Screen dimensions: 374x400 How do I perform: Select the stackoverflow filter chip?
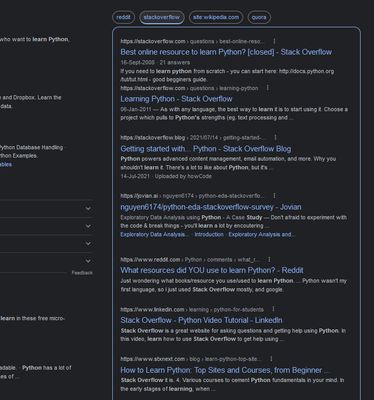pos(162,17)
